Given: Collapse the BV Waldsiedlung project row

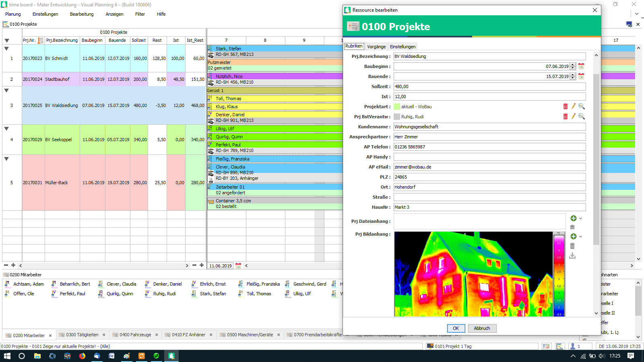Looking at the screenshot, I should [6, 91].
